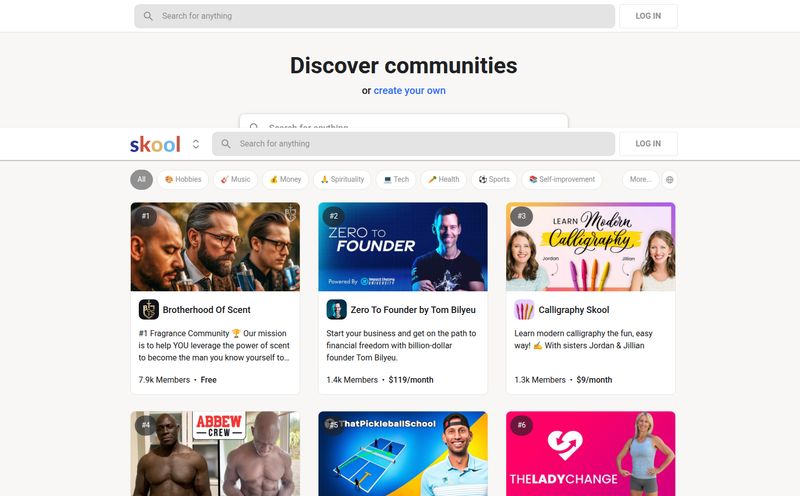Click 'Zero To Founder by Tom Bilyeu' title
Screen dimensions: 800x496
click(x=413, y=310)
